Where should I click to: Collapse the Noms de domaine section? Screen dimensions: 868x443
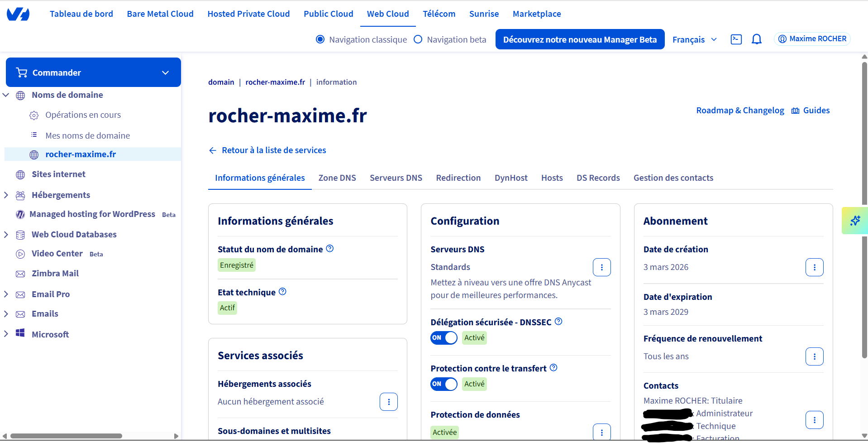pos(6,95)
